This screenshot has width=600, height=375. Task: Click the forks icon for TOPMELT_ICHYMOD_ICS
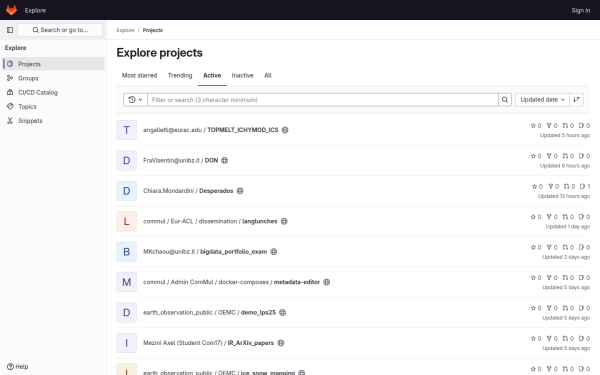[549, 125]
